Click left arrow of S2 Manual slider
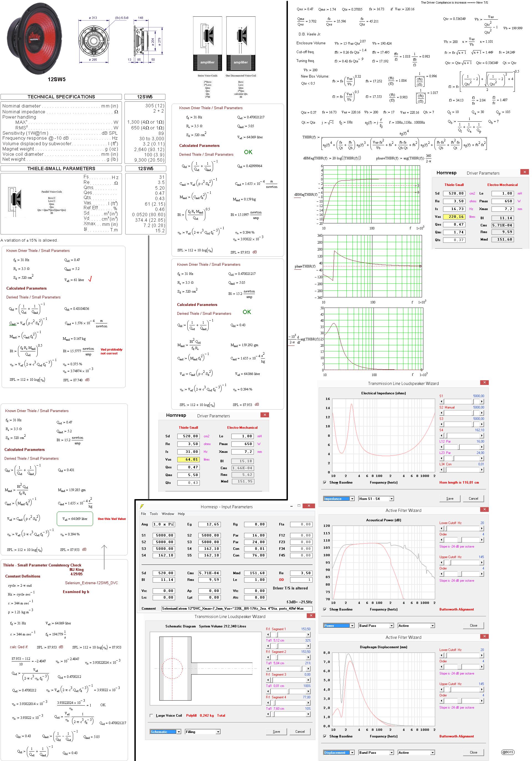The width and height of the screenshot is (532, 761). pos(441,413)
